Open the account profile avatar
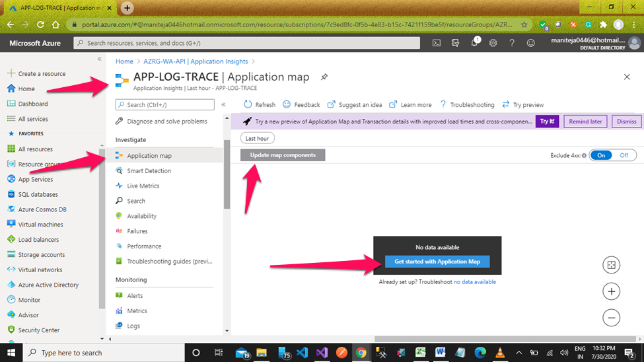 click(634, 43)
